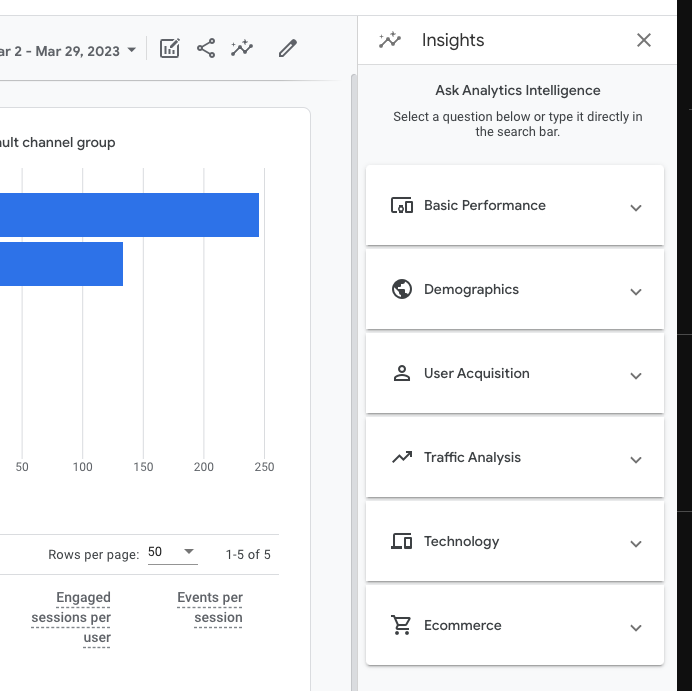This screenshot has height=691, width=692.
Task: Click the Traffic Analysis trending arrow icon
Action: coord(402,457)
